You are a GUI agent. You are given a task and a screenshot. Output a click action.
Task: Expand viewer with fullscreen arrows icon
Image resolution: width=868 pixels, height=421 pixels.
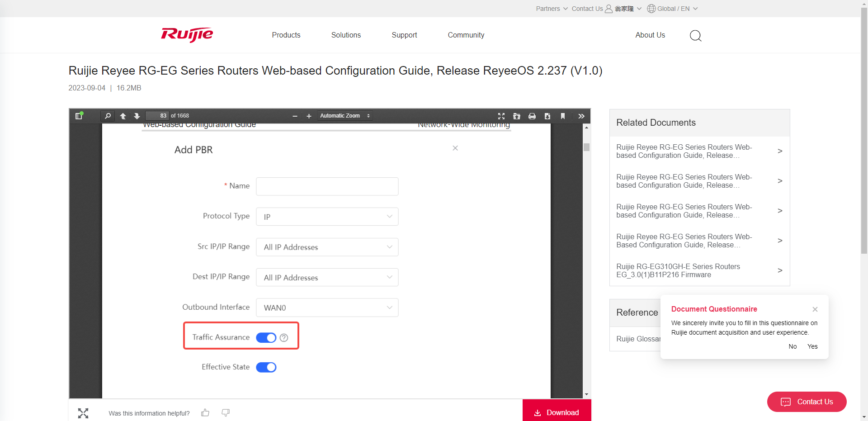tap(83, 413)
